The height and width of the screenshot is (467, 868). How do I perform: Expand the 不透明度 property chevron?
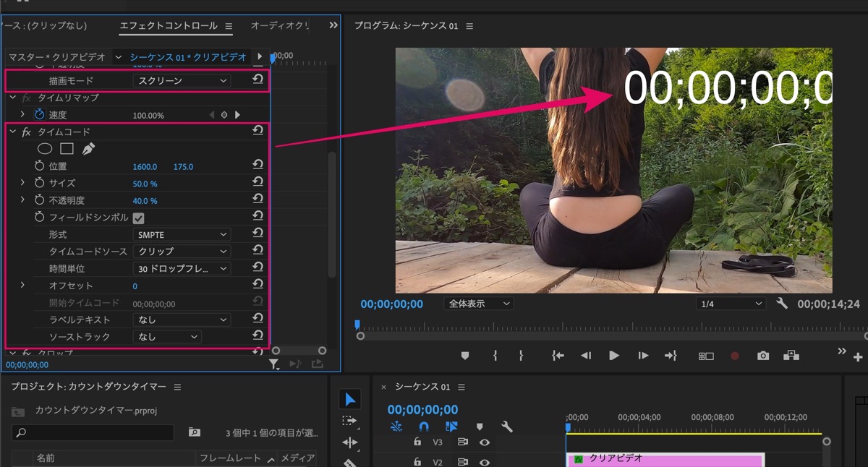pyautogui.click(x=22, y=200)
